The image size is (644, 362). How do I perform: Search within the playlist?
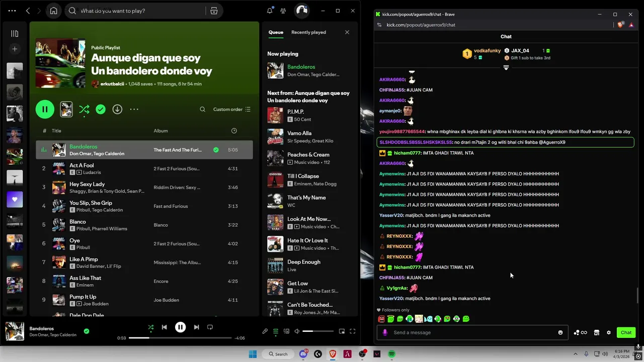[202, 109]
